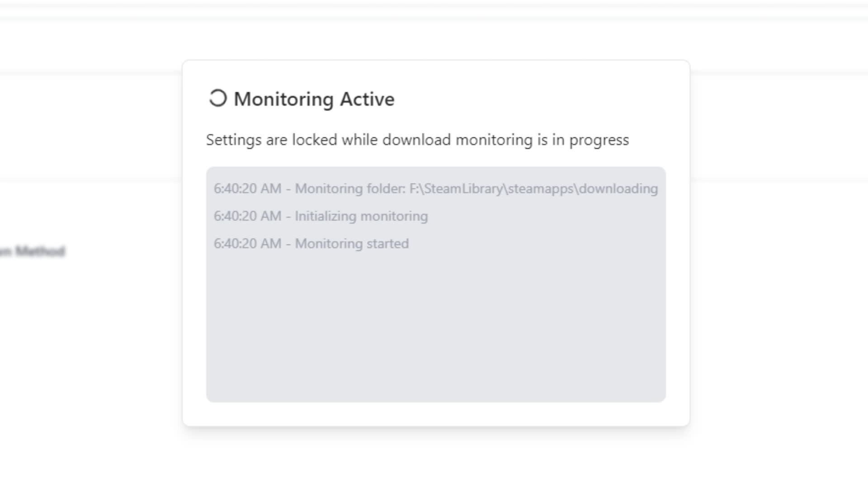Click the words "in progress" in the message

(x=590, y=140)
